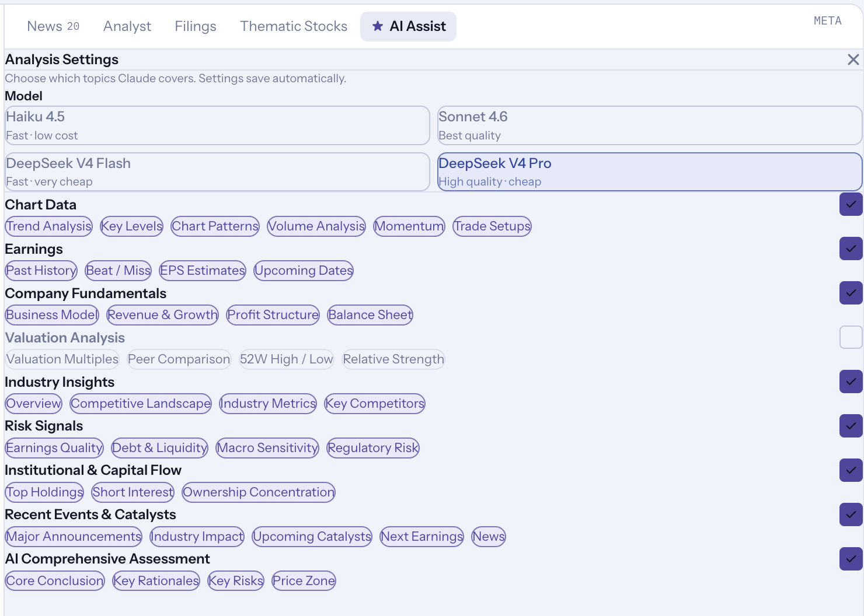This screenshot has width=864, height=616.
Task: Click the Relative Strength chip
Action: pos(393,359)
